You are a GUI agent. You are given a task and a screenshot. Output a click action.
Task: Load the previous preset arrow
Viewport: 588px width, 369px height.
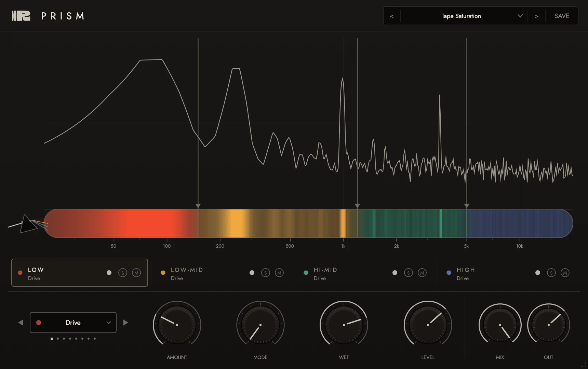tap(392, 16)
